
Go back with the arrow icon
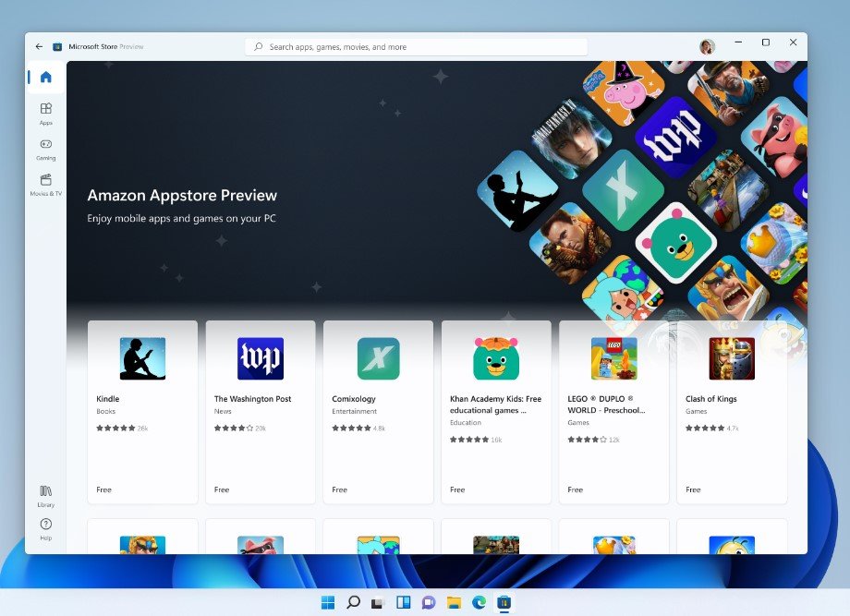(x=39, y=46)
